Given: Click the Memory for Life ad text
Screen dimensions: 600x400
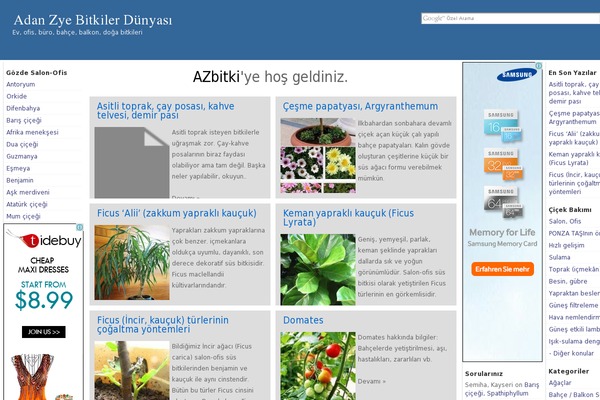Looking at the screenshot, I should coord(502,232).
